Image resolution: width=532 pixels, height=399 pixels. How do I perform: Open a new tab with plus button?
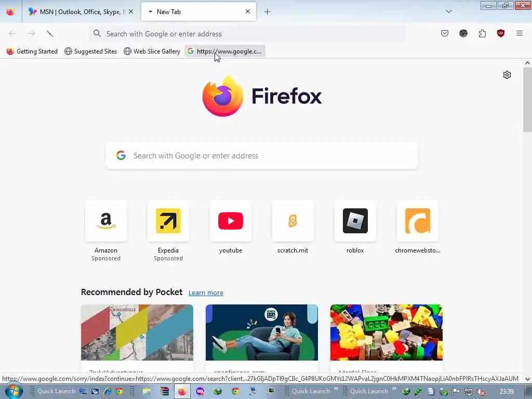coord(268,12)
